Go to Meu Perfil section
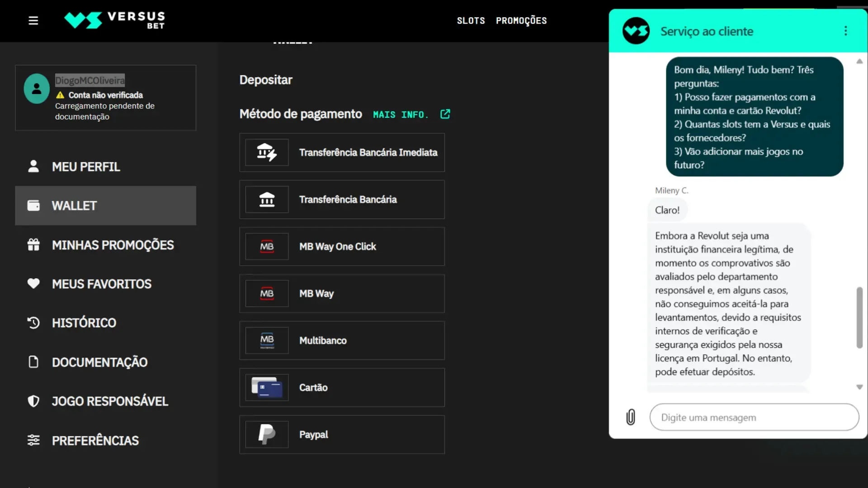Screen dimensions: 868x488 (x=86, y=167)
